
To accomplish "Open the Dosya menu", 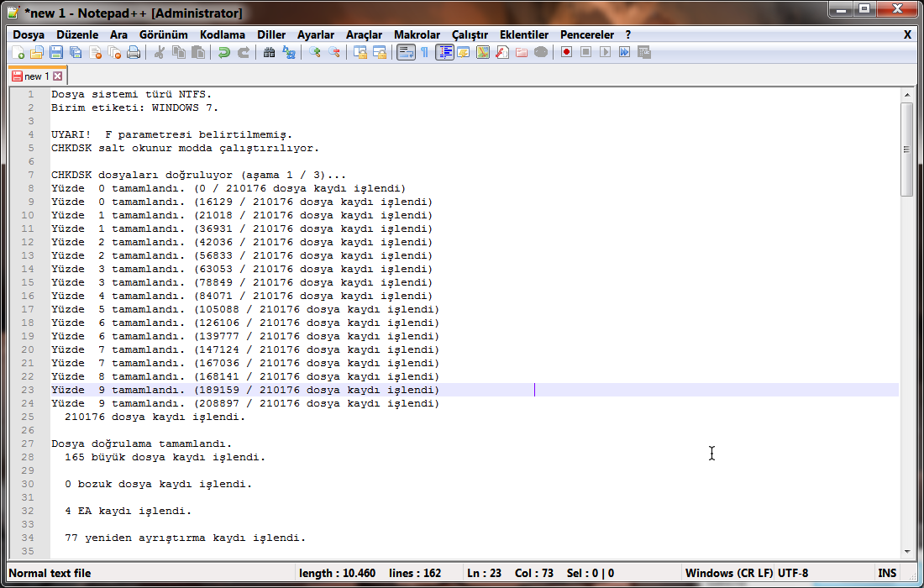I will (29, 34).
